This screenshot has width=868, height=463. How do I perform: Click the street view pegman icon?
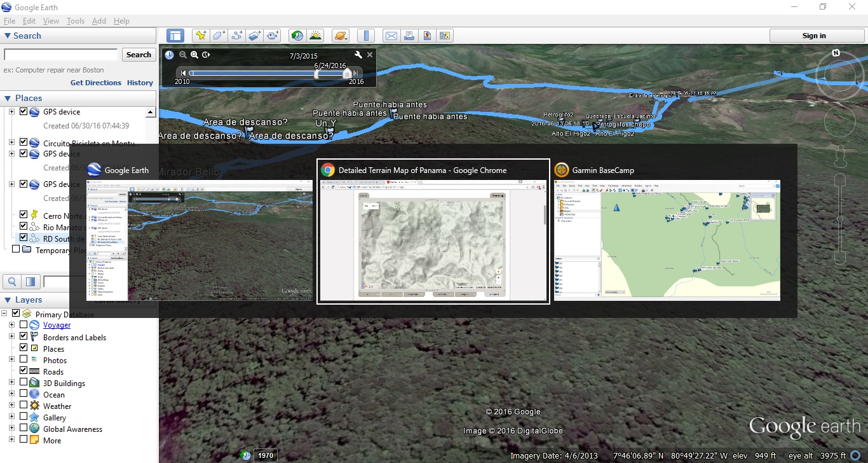[840, 156]
